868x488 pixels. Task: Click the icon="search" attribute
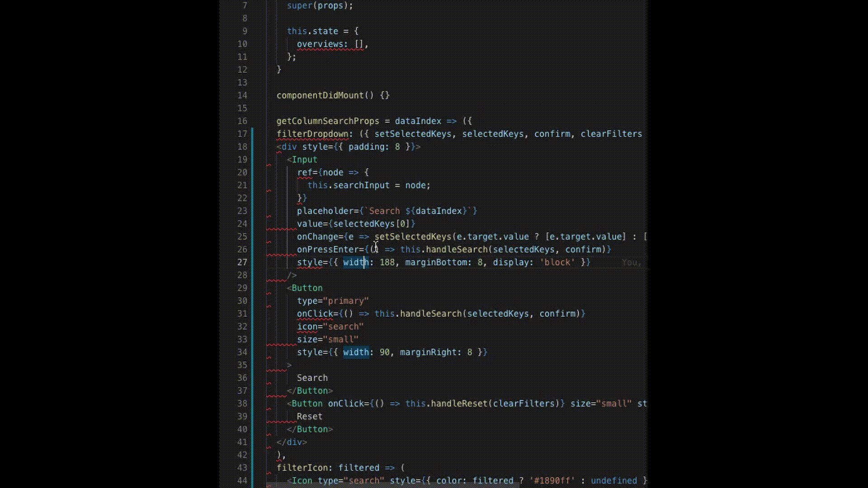tap(330, 326)
